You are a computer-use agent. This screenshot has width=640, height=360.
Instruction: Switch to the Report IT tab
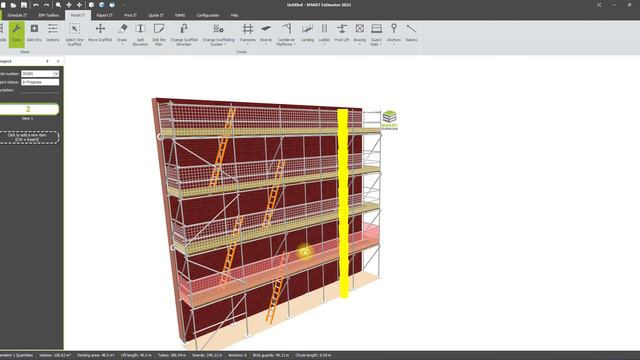point(104,15)
